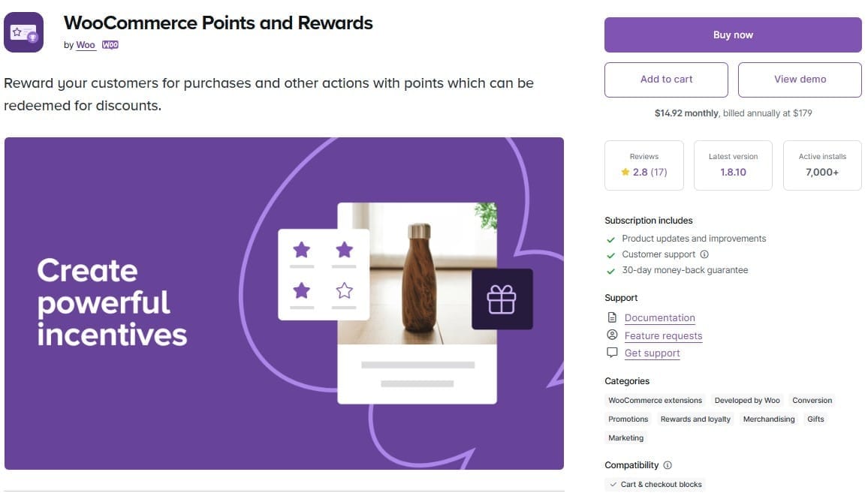Click the Cart & checkout blocks compatibility tag
This screenshot has width=868, height=493.
(x=655, y=485)
